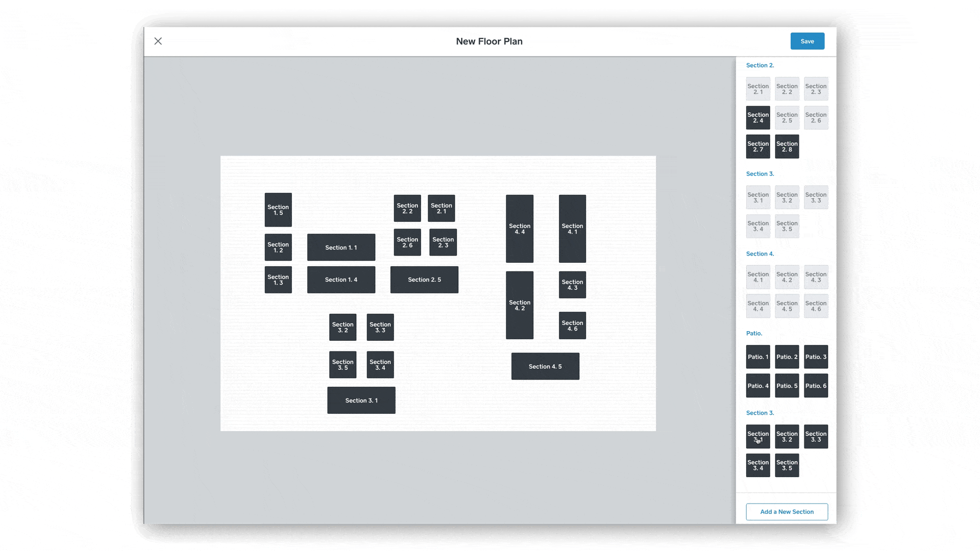Viewport: 980px width, 551px height.
Task: Select Section 2.8 table icon in sidebar
Action: click(787, 146)
